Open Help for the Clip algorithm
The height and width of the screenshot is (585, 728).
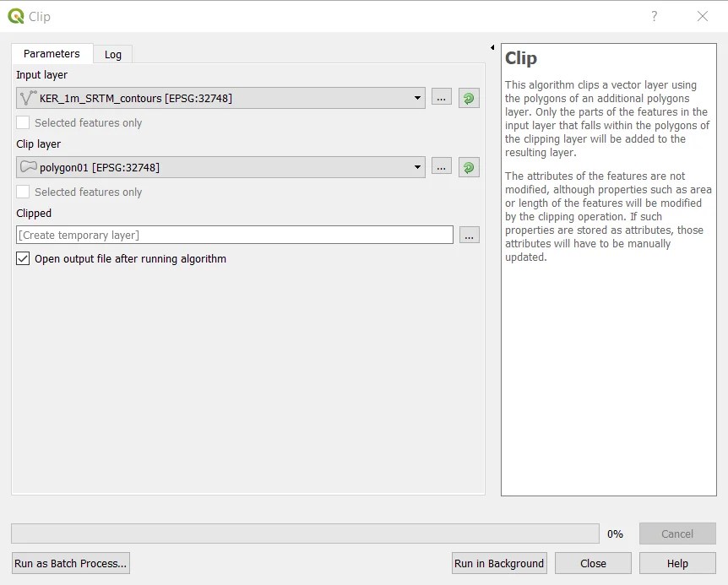(x=677, y=563)
